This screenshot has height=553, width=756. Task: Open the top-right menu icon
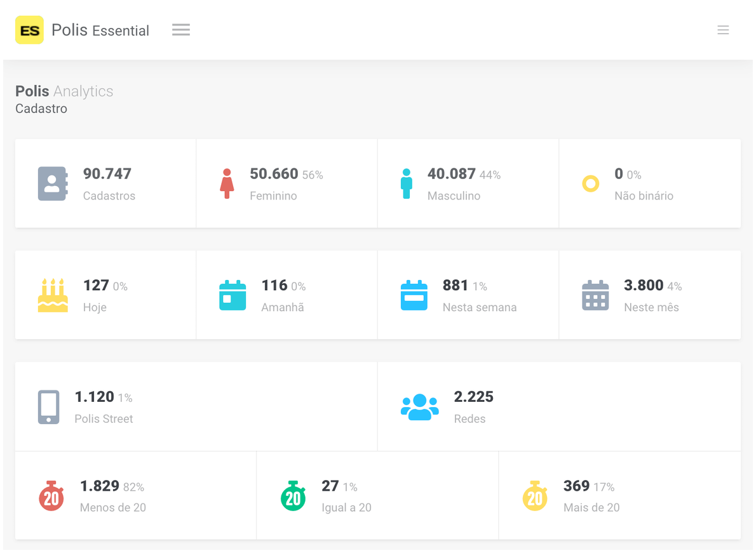pos(723,30)
